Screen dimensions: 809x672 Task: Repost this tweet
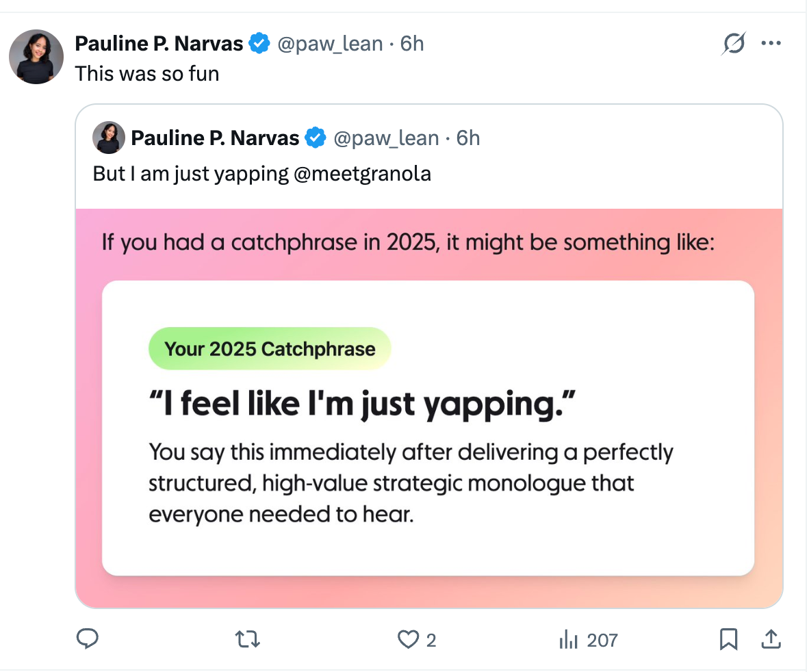[x=247, y=639]
